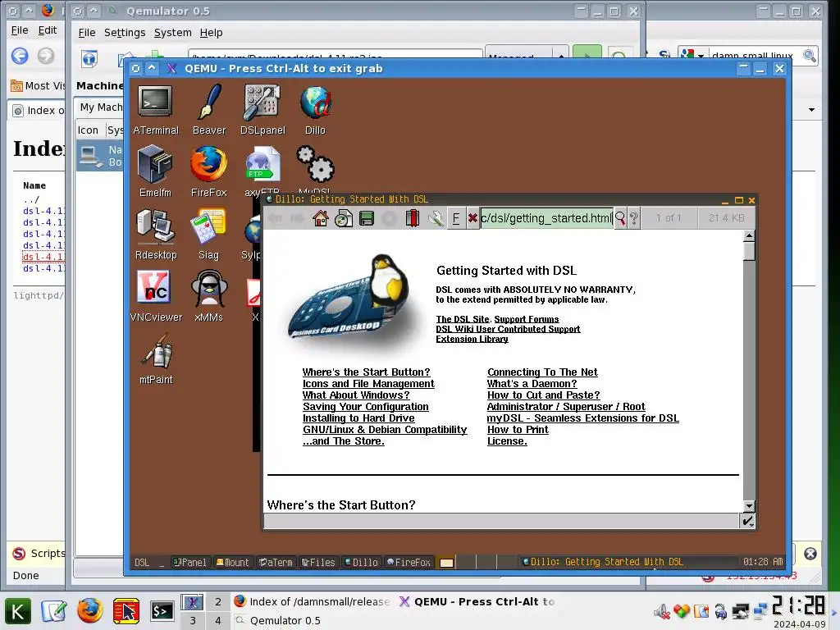Open Qemulator's Settings menu
Screen dimensions: 840x630
click(125, 33)
